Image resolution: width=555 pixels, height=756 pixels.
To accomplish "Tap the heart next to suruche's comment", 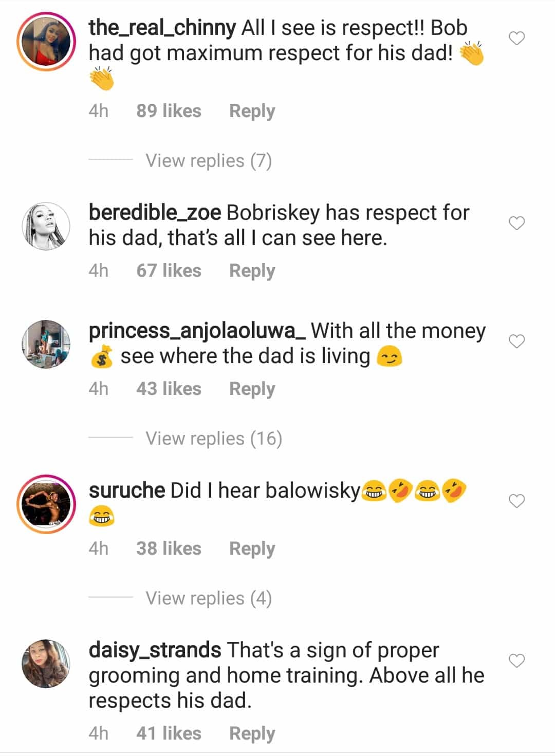I will click(516, 501).
